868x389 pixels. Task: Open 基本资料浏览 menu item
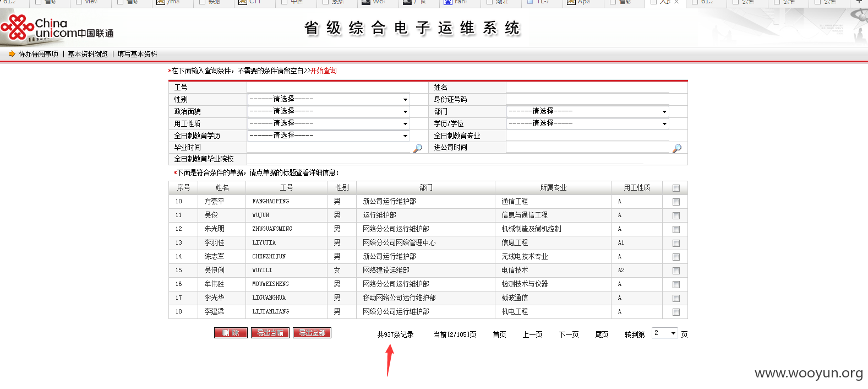88,54
